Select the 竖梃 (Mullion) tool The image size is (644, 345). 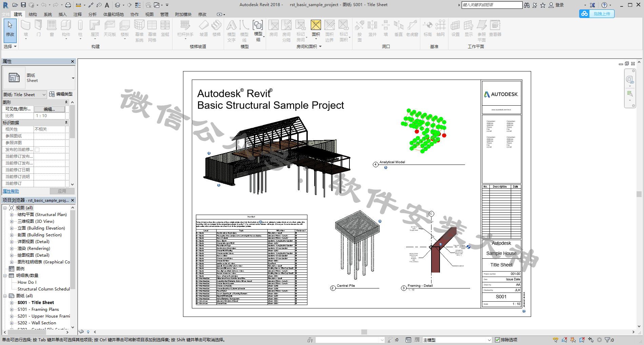[165, 28]
